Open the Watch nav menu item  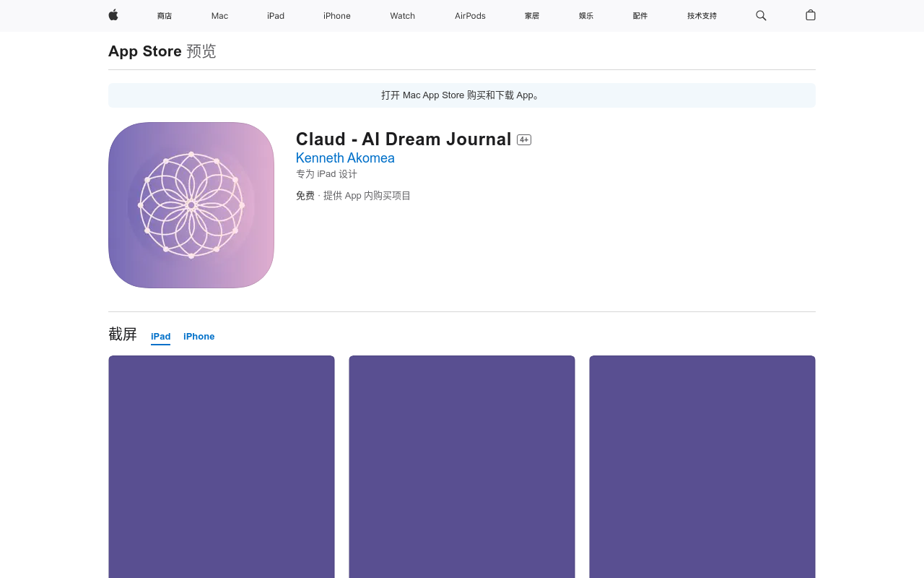(x=403, y=16)
